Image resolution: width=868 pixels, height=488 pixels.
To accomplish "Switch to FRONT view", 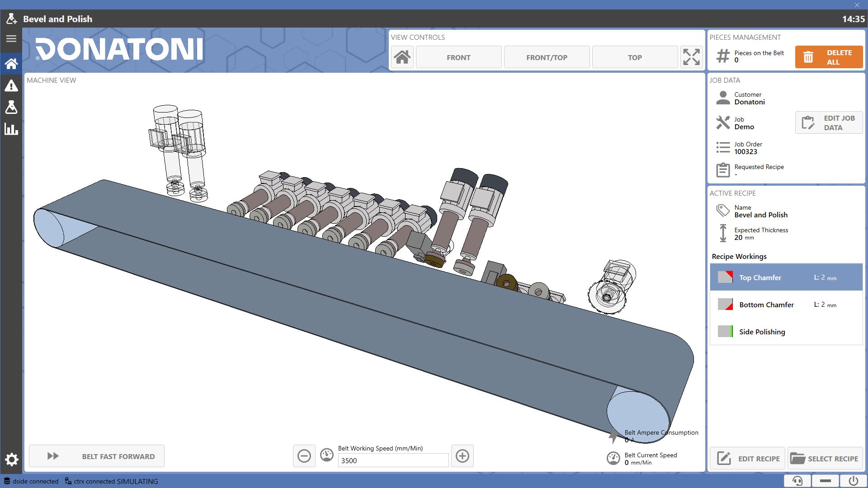I will pos(458,57).
